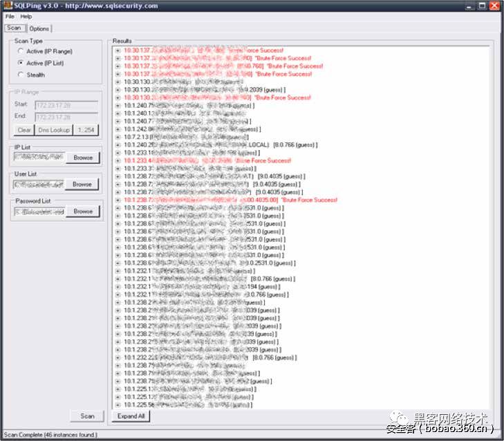The height and width of the screenshot is (441, 504).
Task: Expand the 10.1.238.7 4035.00 Brute Force node
Action: click(118, 200)
